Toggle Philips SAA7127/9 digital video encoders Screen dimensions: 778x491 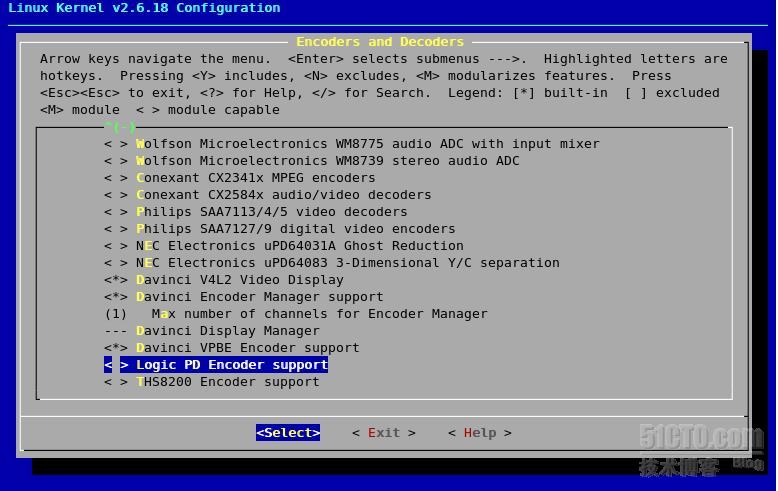tap(116, 229)
